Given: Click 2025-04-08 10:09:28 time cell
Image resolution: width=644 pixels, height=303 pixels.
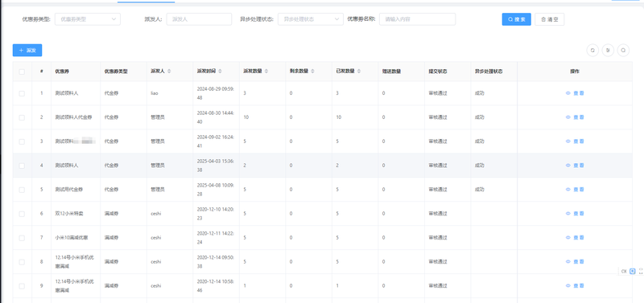Looking at the screenshot, I should [216, 190].
